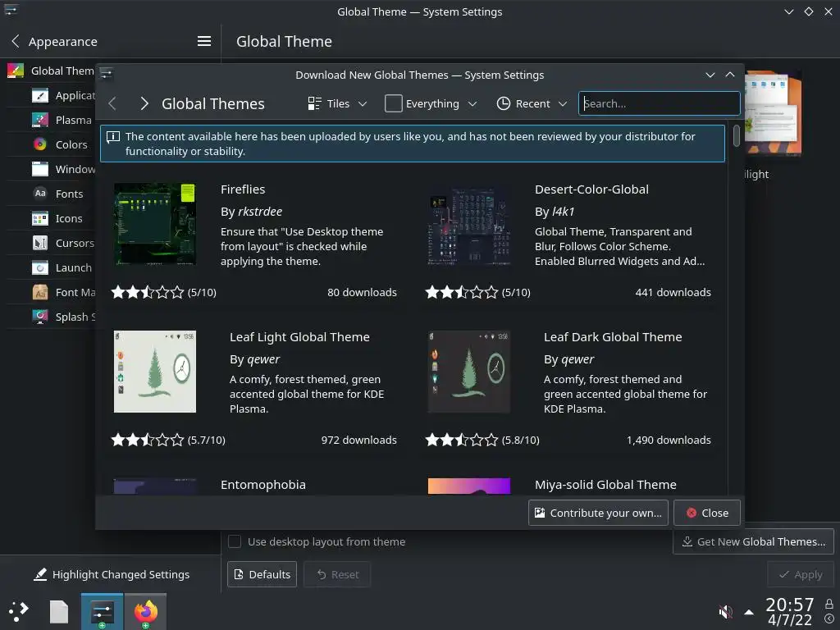840x630 pixels.
Task: Select the Font Management icon
Action: (40, 292)
